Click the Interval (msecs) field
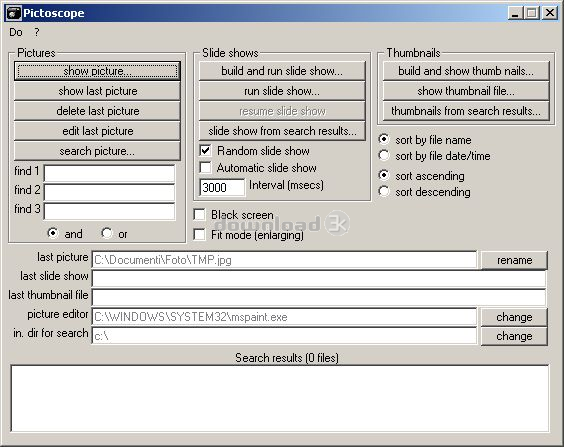 (x=222, y=187)
